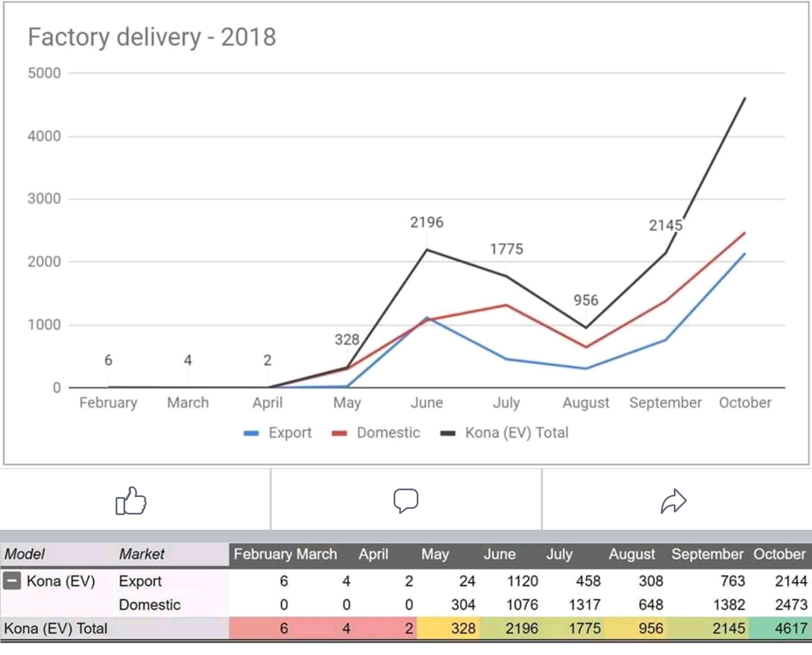Click the 3000 y-axis label
This screenshot has height=655, width=812.
coord(44,199)
